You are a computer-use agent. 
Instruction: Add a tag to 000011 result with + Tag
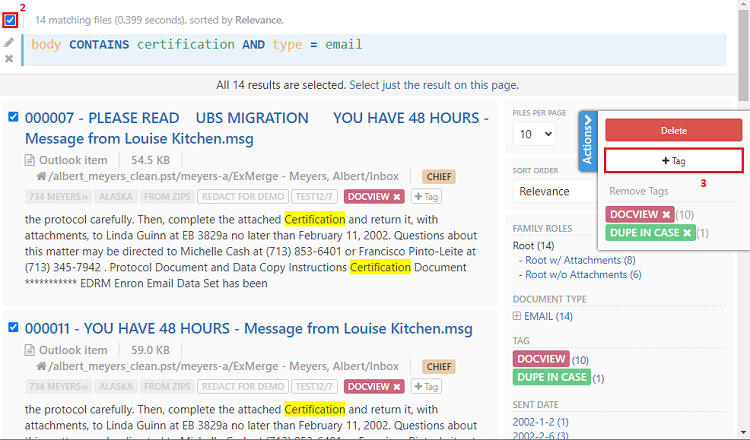[x=426, y=386]
